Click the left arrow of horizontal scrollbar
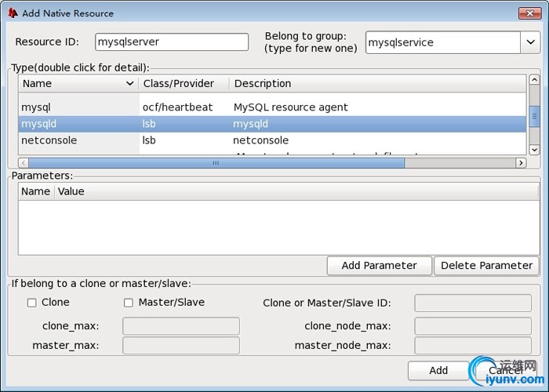 point(24,163)
